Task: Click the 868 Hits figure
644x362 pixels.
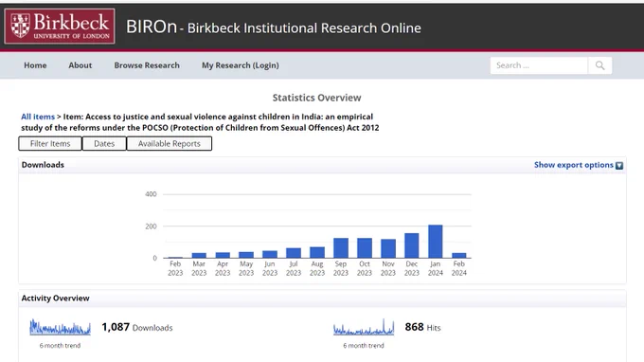Action: (422, 327)
